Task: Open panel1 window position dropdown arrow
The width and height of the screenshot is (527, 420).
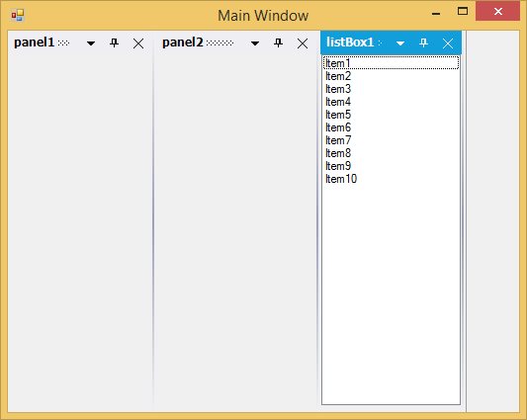Action: click(x=91, y=43)
